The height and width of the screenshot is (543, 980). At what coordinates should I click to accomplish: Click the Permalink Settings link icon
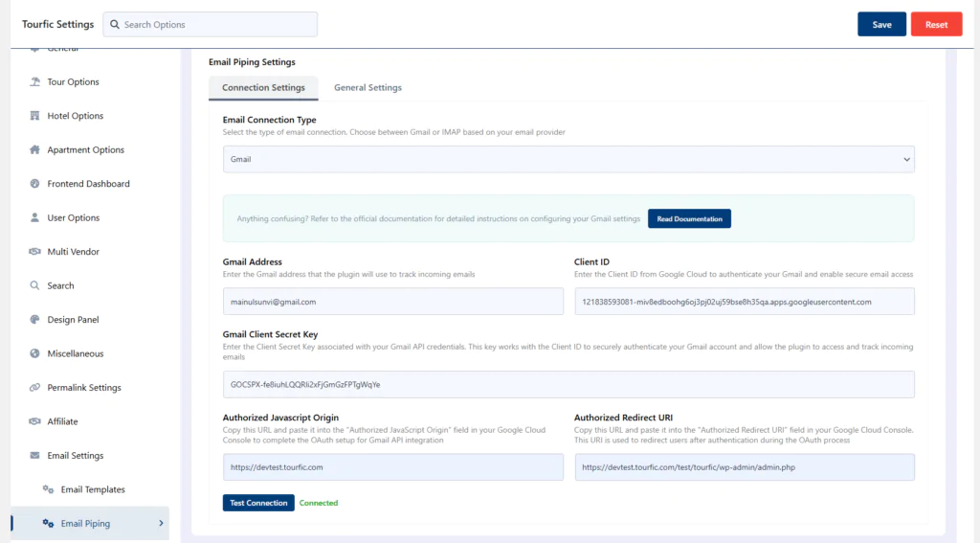click(35, 387)
